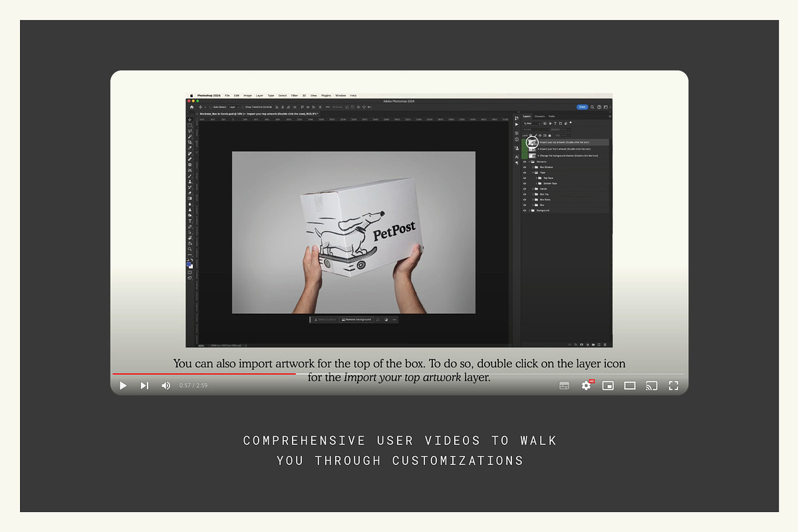798x532 pixels.
Task: Select the Import your front artwork layer
Action: pos(565,149)
